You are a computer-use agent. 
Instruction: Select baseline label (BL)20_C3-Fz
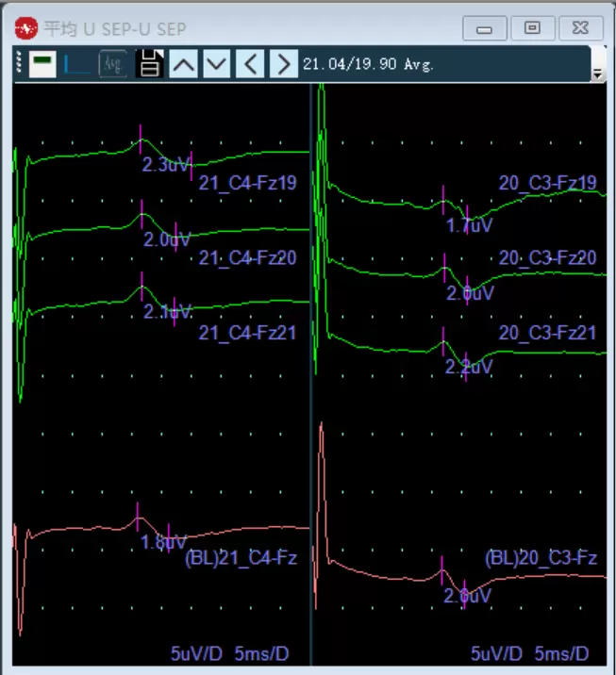coord(541,558)
